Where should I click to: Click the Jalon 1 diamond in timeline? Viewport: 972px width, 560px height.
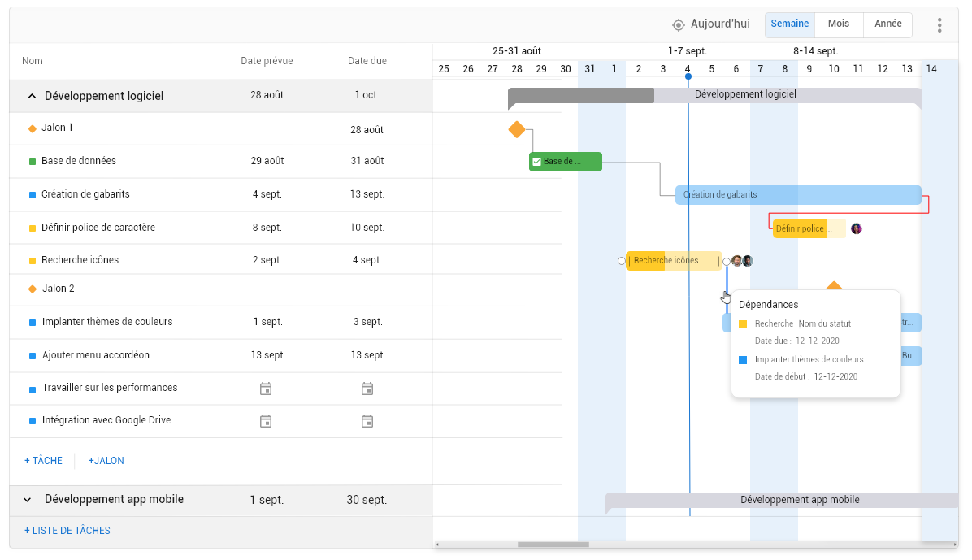(516, 129)
